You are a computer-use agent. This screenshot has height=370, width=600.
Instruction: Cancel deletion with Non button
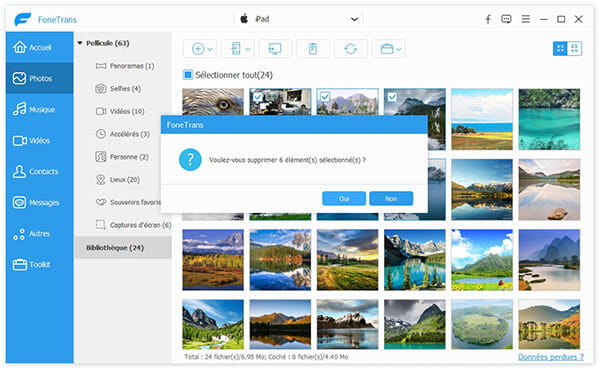point(391,199)
